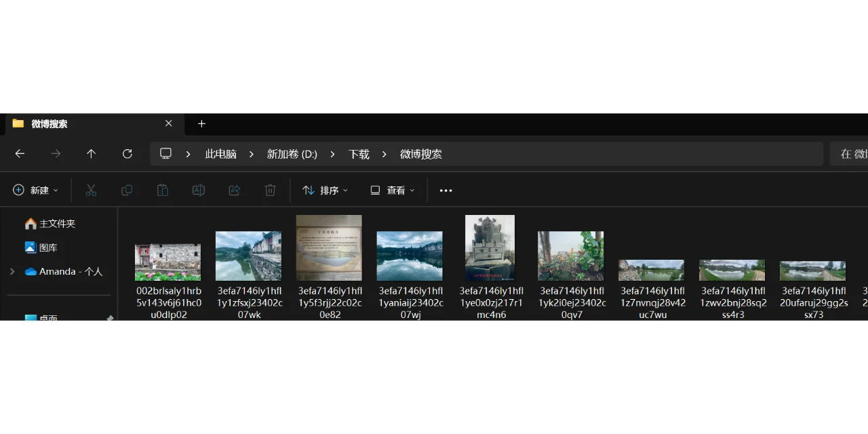Click the Share icon in toolbar
This screenshot has height=434, width=868.
(x=235, y=191)
